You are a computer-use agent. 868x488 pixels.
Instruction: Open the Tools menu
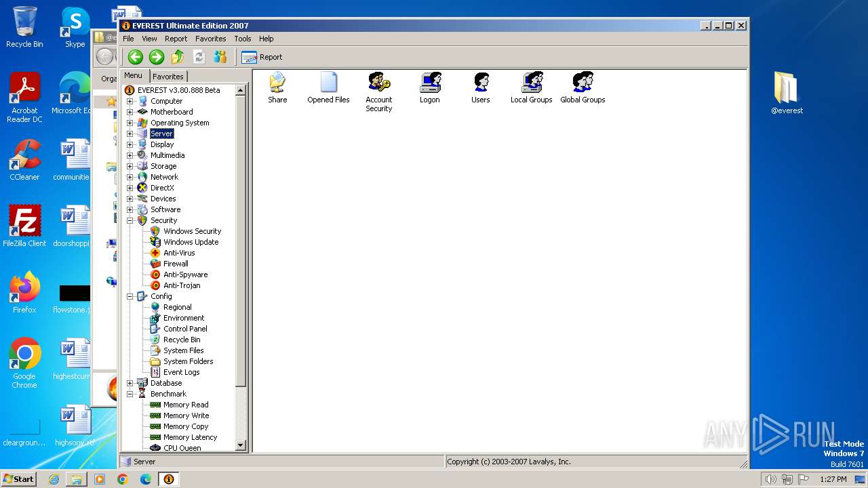(243, 39)
